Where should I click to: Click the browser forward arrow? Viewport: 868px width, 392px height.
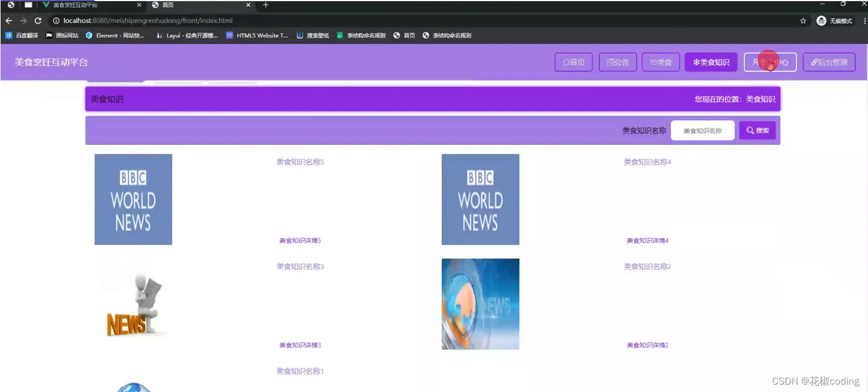[x=24, y=20]
